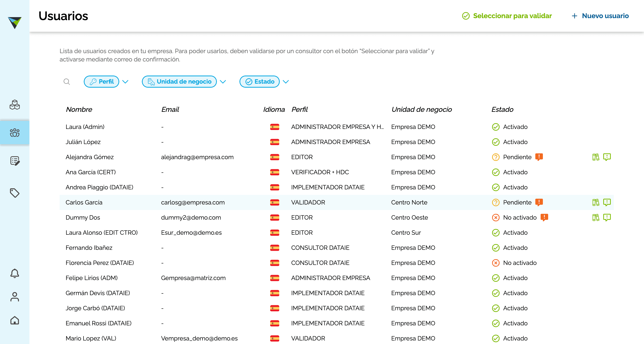The height and width of the screenshot is (344, 644).
Task: Select the users group icon in the sidebar
Action: pyautogui.click(x=15, y=133)
